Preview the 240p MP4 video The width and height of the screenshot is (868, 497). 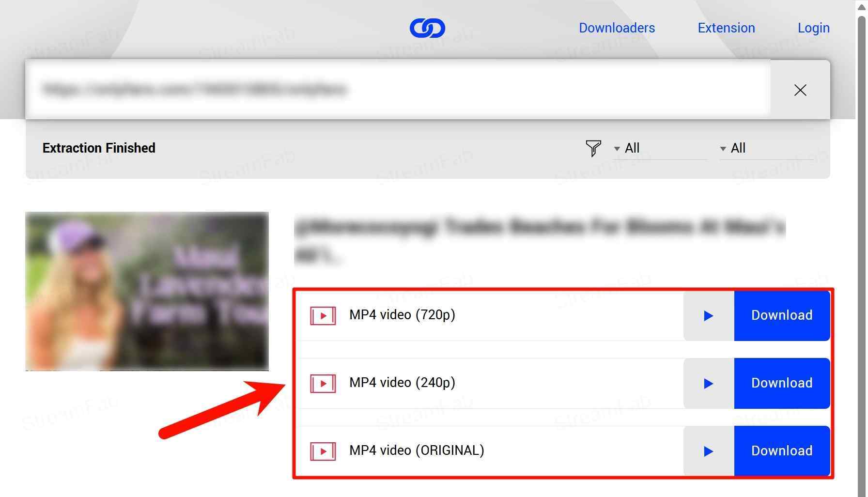click(708, 384)
